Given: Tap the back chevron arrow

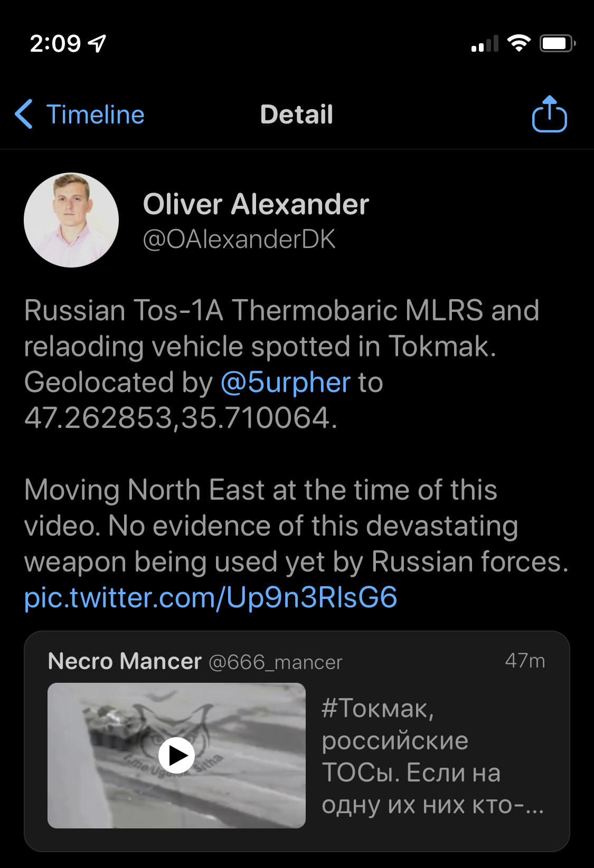Looking at the screenshot, I should [24, 114].
